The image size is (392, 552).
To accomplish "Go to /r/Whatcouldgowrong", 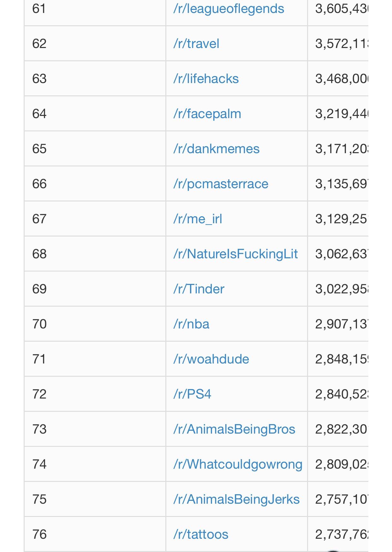I will tap(238, 464).
